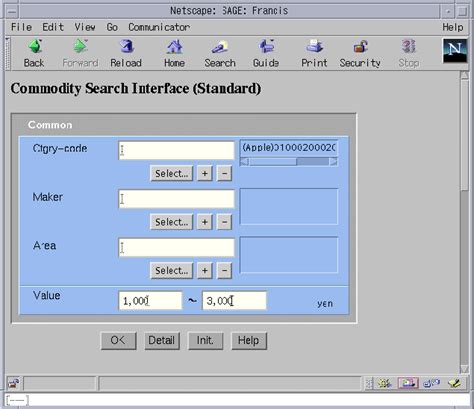
Task: Open Composer icon in component bar
Action: click(455, 384)
